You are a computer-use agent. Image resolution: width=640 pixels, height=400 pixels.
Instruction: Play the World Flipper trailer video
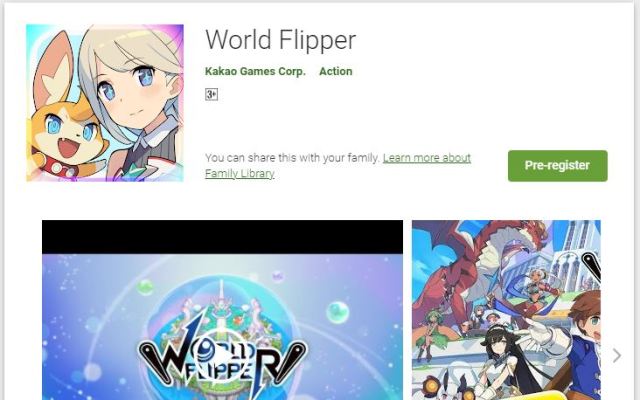[222, 310]
